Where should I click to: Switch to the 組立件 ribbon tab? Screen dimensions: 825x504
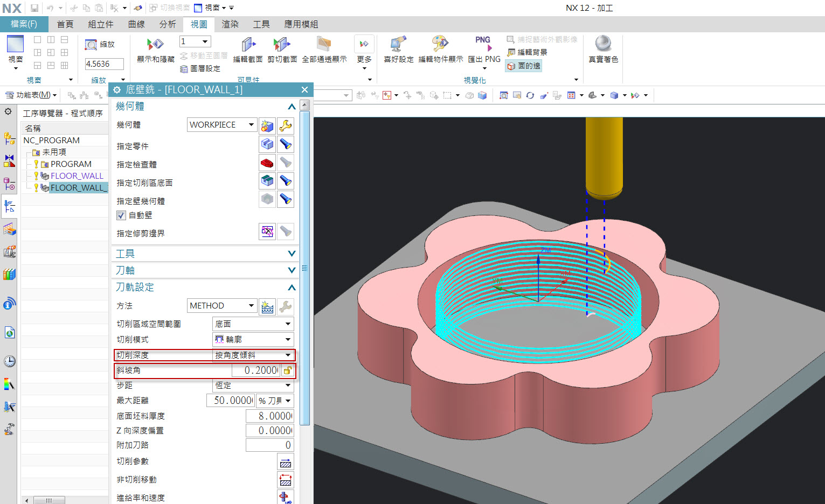point(101,24)
